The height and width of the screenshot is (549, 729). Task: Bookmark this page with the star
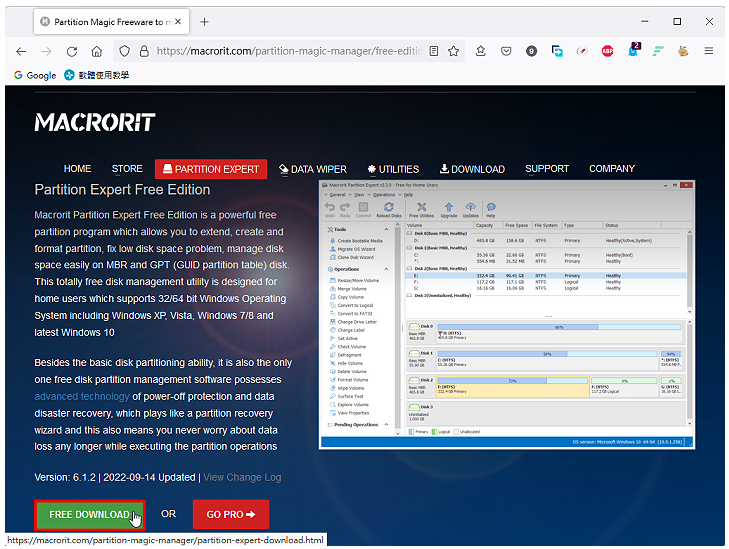454,51
